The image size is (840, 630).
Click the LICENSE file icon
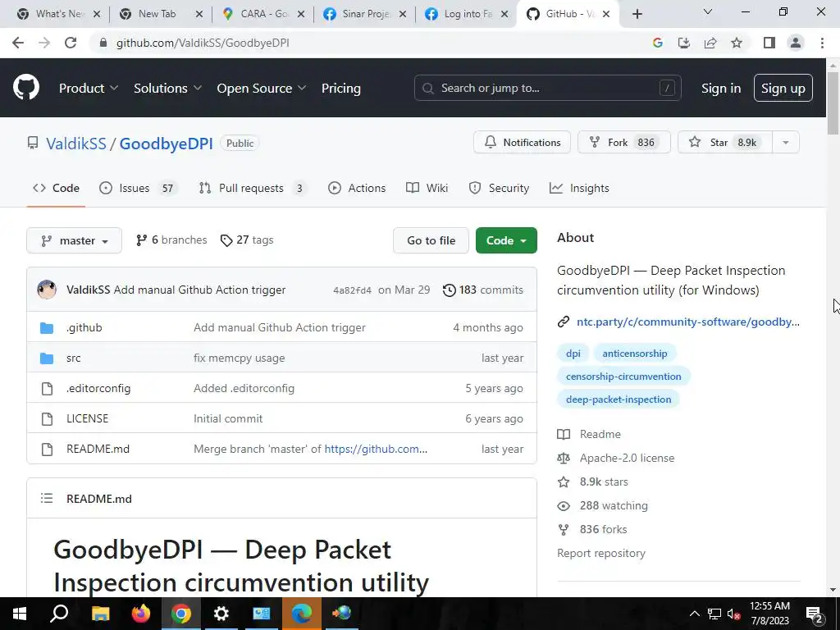47,418
